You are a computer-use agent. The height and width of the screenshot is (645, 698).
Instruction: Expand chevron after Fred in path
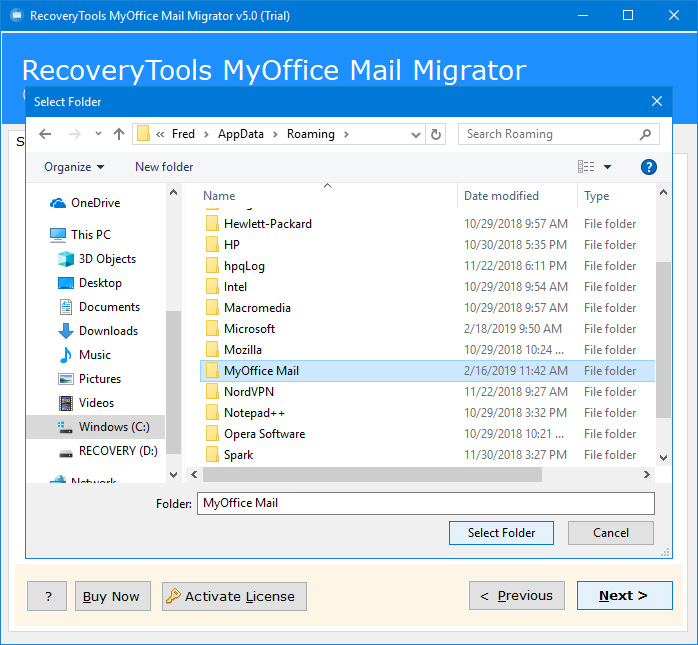coord(206,134)
